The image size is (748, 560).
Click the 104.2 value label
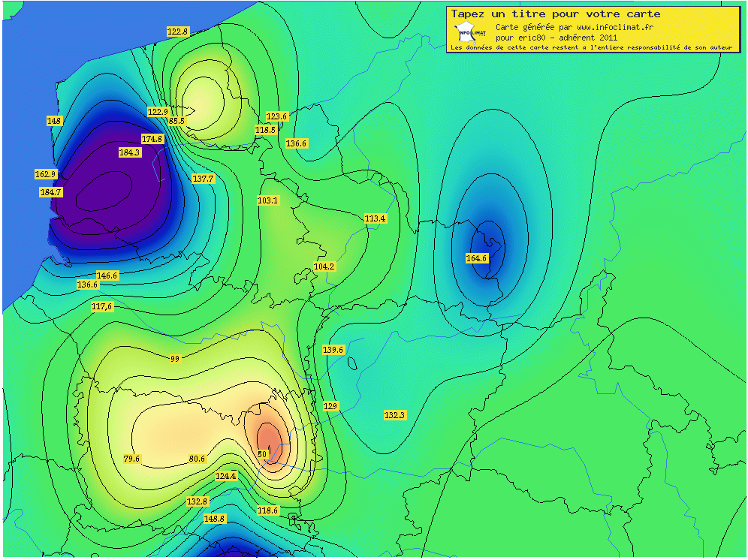[324, 266]
